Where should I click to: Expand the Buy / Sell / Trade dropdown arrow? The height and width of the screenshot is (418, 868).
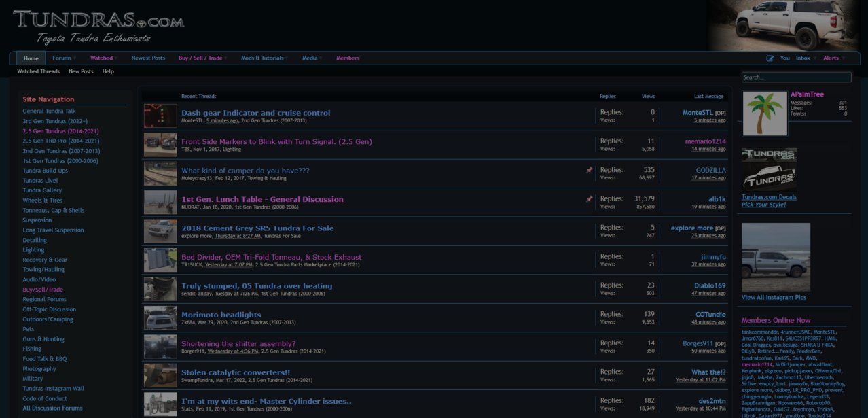click(225, 58)
